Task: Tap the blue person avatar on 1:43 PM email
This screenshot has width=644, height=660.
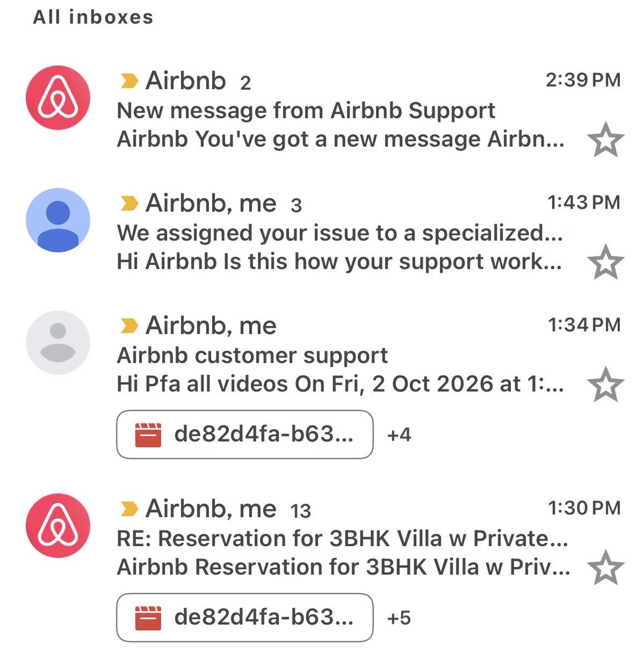Action: pos(58,220)
